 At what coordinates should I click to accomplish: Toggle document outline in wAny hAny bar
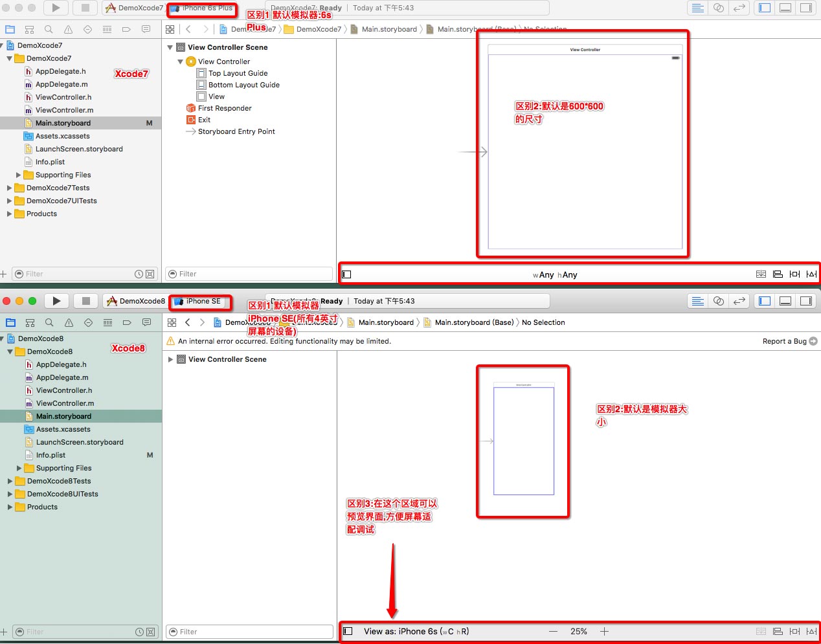(346, 274)
